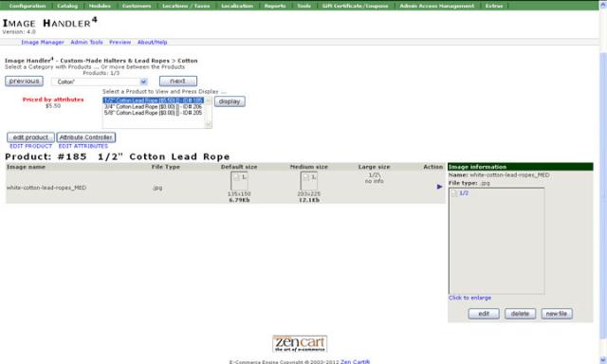Image resolution: width=607 pixels, height=364 pixels.
Task: Switch to the Admin Tools tab
Action: pyautogui.click(x=86, y=42)
